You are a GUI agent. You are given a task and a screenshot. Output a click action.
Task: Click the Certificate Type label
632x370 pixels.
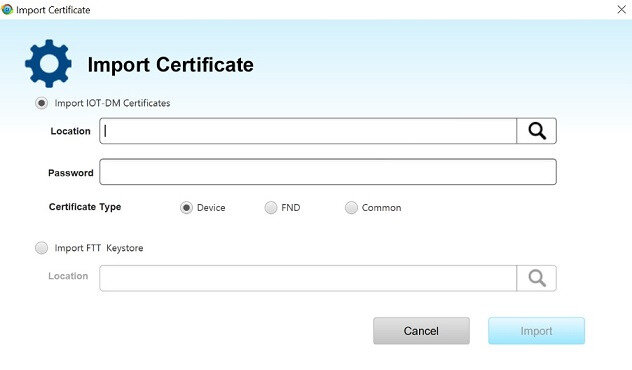[85, 207]
